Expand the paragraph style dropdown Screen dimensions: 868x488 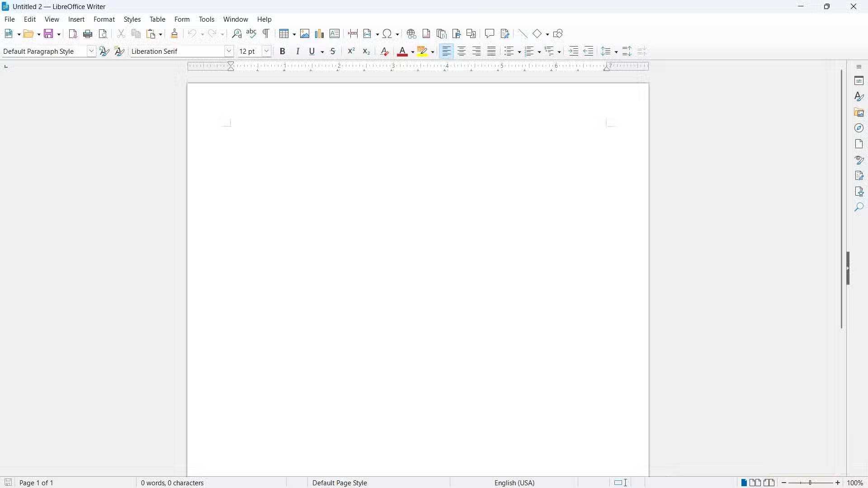tap(91, 52)
